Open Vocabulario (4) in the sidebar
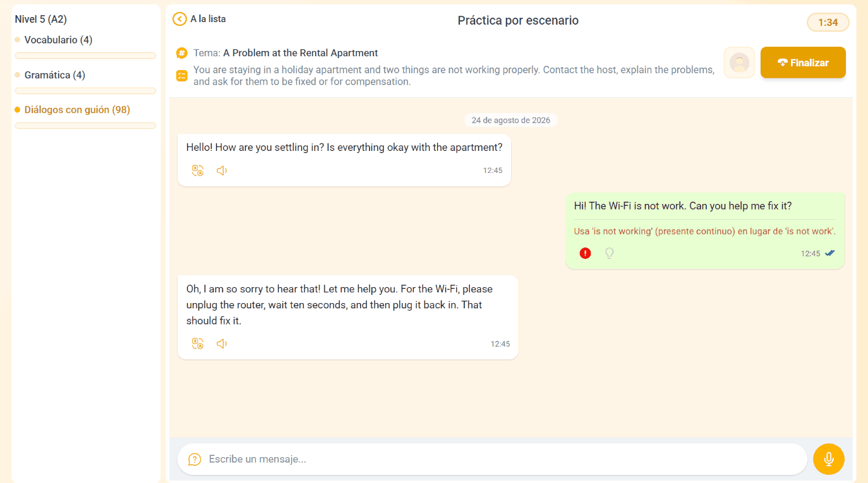Image resolution: width=868 pixels, height=483 pixels. click(x=58, y=40)
